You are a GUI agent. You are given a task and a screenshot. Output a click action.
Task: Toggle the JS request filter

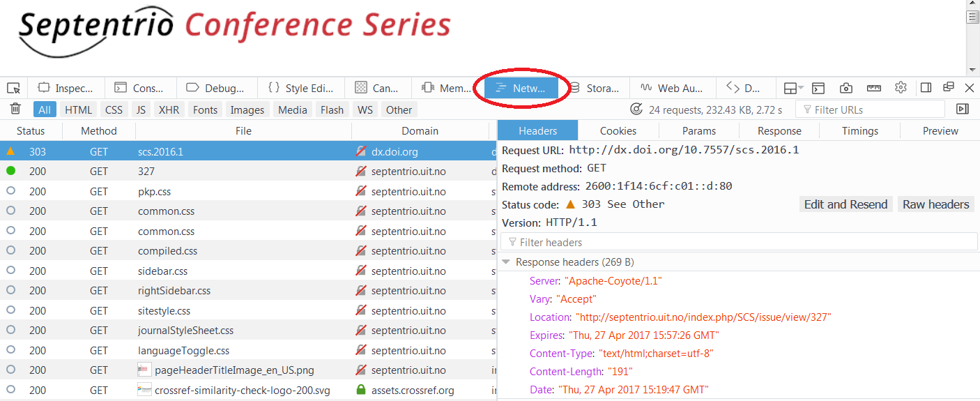141,109
